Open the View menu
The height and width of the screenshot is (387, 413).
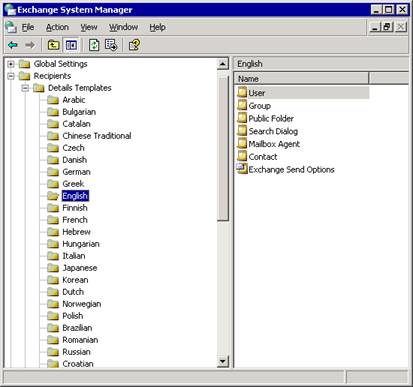(89, 27)
